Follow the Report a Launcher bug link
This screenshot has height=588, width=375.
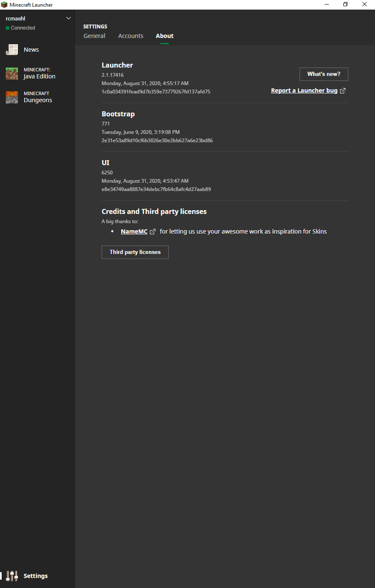(304, 90)
